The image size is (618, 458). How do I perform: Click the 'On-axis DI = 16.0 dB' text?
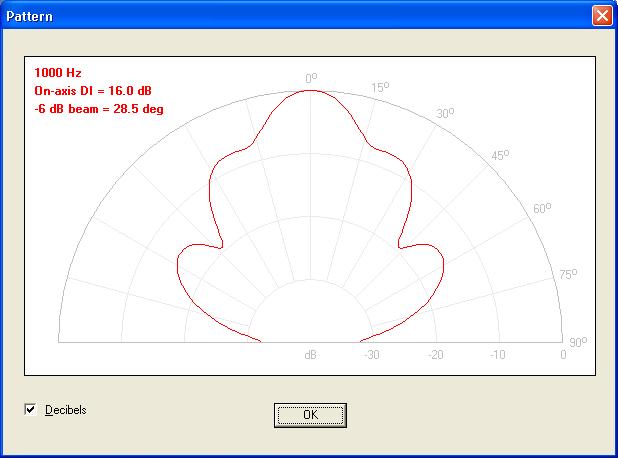93,91
